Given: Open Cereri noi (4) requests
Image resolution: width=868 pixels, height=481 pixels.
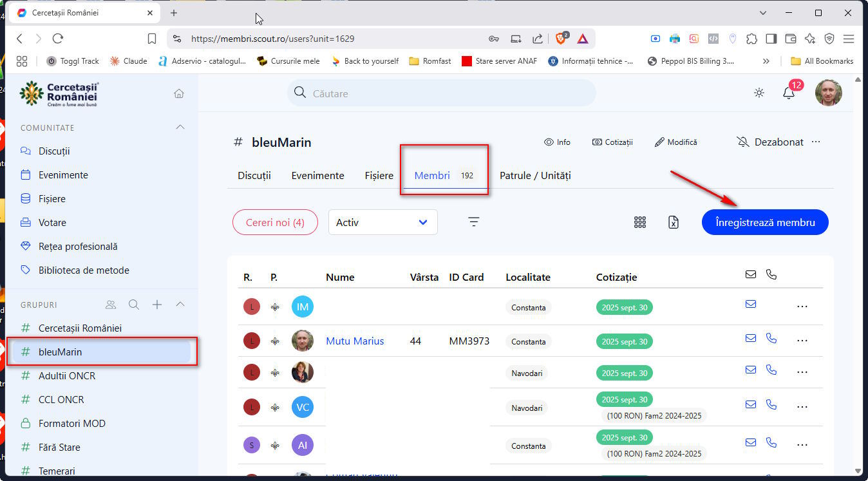Looking at the screenshot, I should 275,222.
